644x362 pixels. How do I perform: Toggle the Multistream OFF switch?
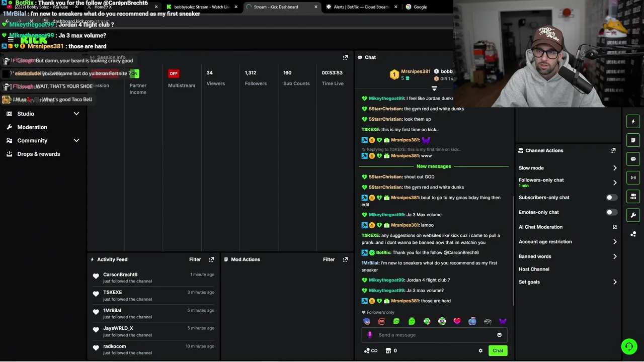[x=174, y=73]
